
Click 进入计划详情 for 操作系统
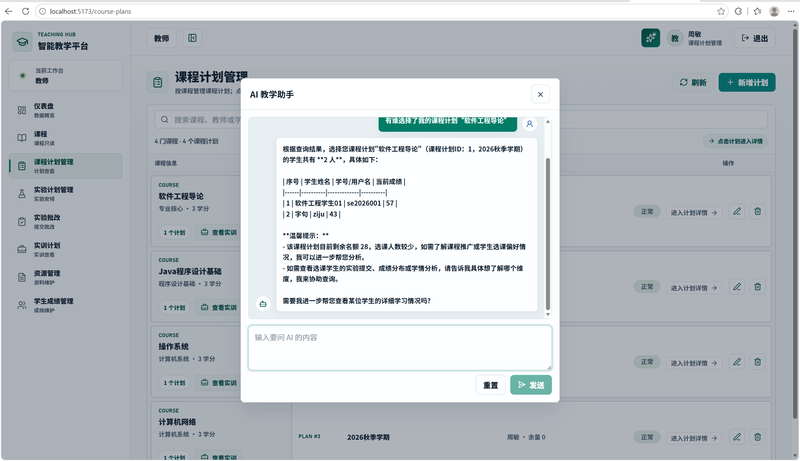[x=693, y=363]
